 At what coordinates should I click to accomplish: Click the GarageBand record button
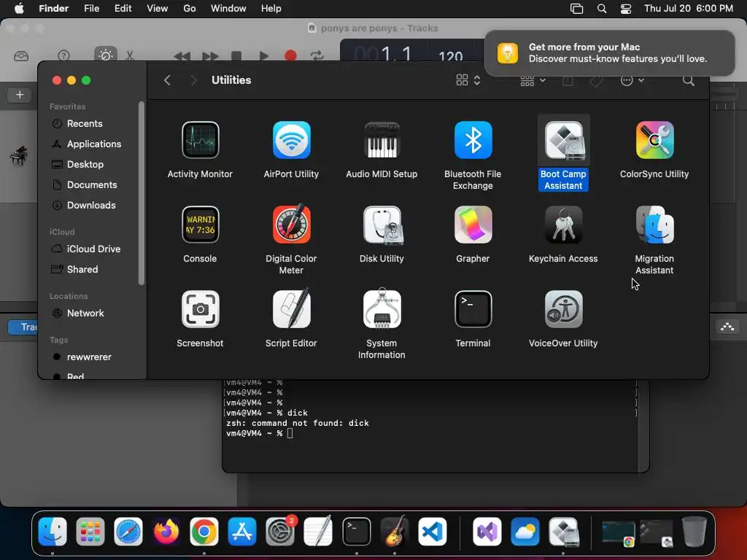(x=290, y=55)
